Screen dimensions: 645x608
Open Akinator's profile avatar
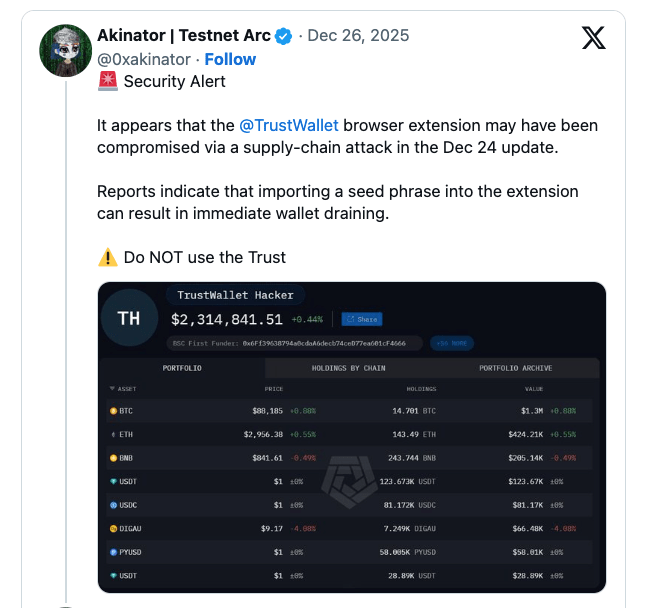tap(65, 51)
